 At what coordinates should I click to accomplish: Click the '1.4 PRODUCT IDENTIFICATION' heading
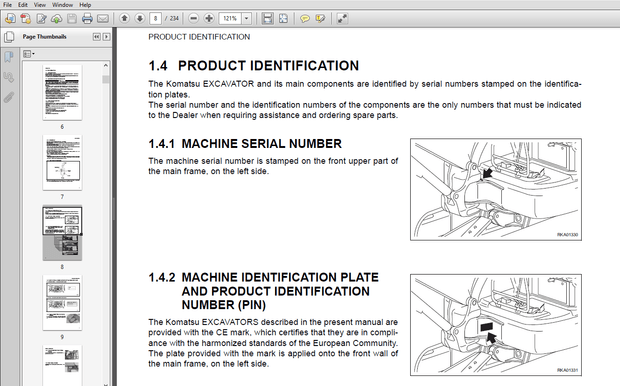point(253,66)
